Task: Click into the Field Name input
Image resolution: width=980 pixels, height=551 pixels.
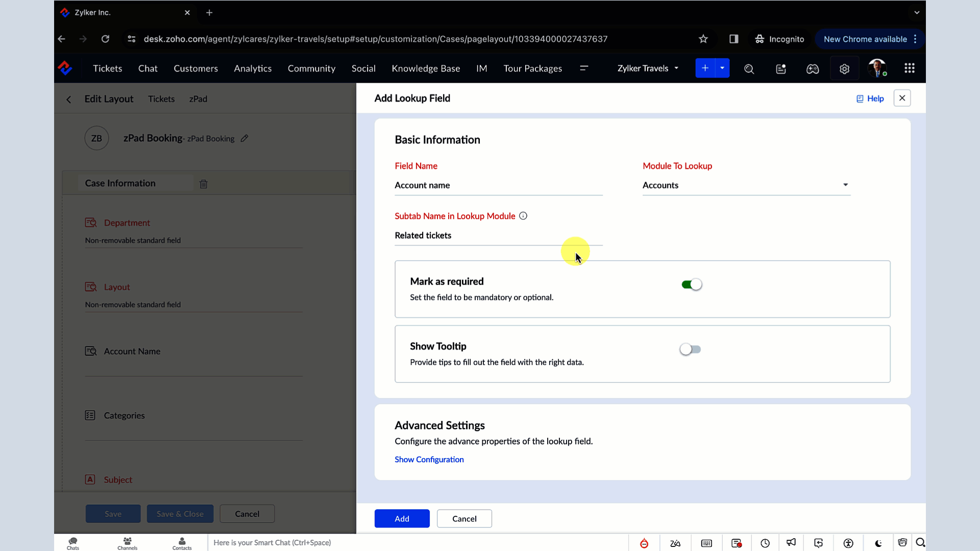Action: tap(498, 185)
